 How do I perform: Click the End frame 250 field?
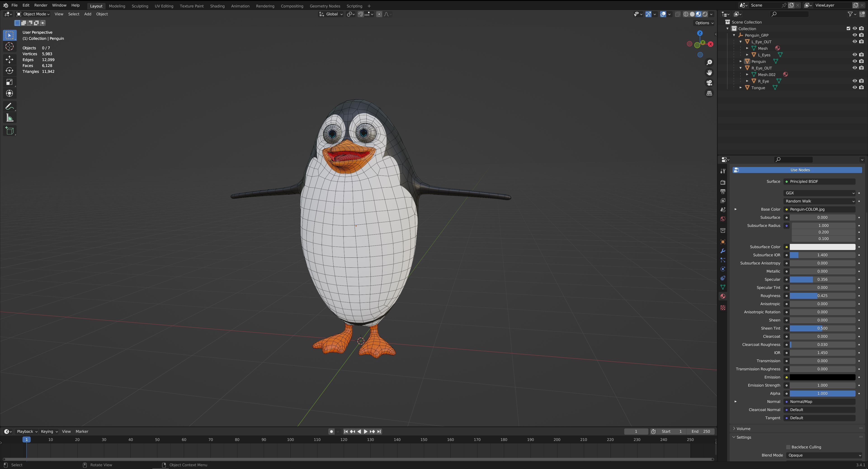coord(701,432)
